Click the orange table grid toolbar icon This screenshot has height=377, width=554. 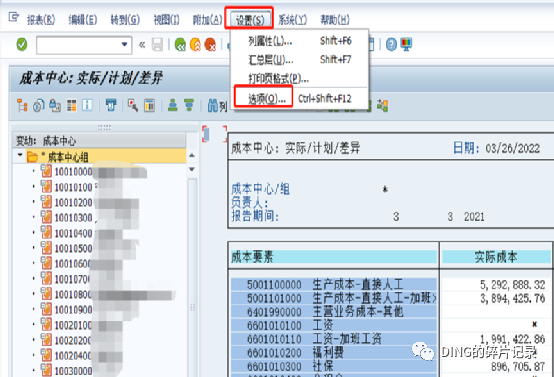[x=72, y=105]
